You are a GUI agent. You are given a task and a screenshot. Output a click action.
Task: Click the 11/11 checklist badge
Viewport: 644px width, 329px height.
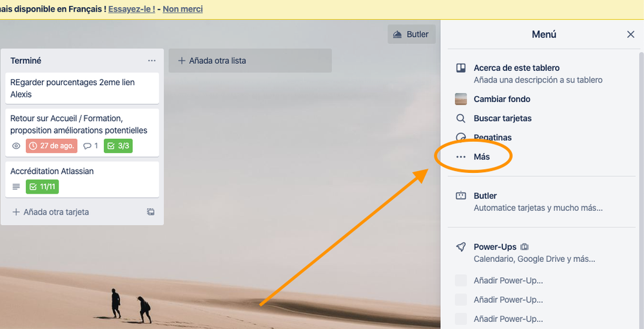(43, 186)
